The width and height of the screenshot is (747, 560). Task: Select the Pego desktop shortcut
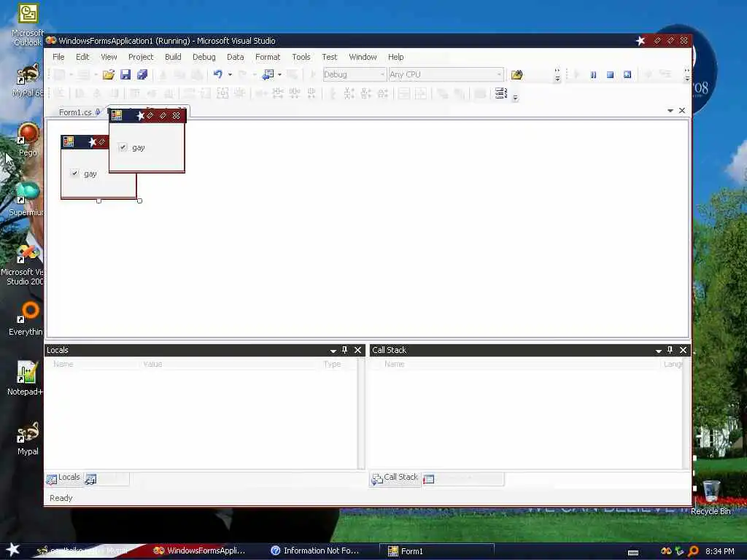tap(28, 139)
